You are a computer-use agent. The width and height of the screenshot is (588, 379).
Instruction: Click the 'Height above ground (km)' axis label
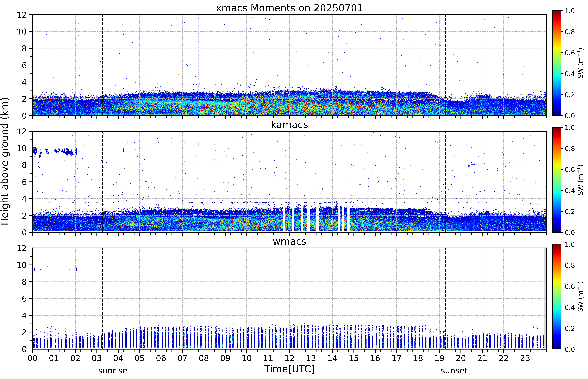5,161
